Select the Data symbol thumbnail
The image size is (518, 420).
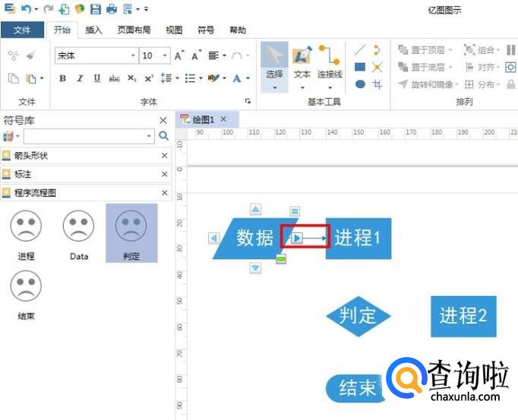79,234
